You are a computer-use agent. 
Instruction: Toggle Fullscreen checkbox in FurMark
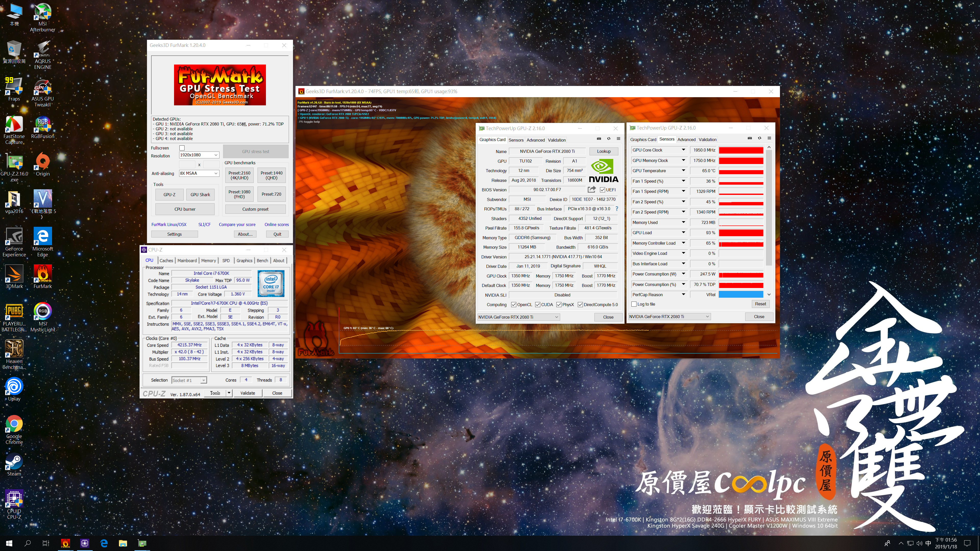(182, 148)
